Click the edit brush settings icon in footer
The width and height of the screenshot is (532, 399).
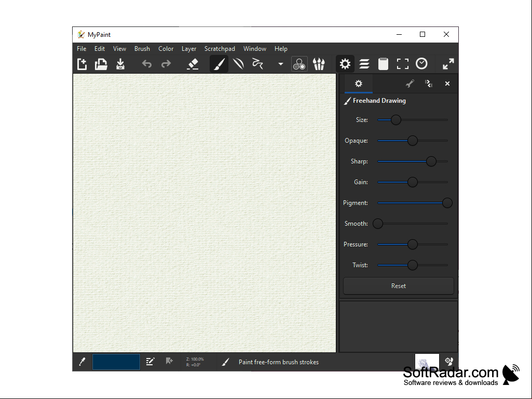pos(150,362)
